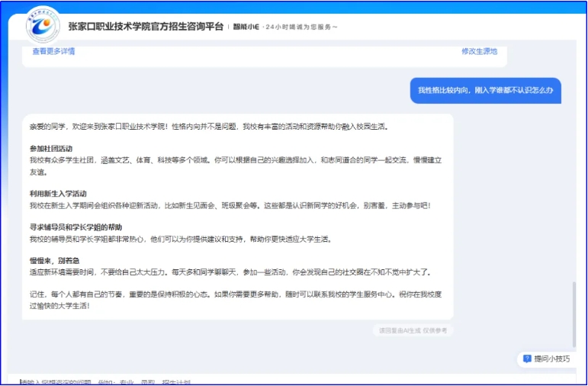
Task: Click the sentence 适应新环境需要时间
Action: click(230, 272)
